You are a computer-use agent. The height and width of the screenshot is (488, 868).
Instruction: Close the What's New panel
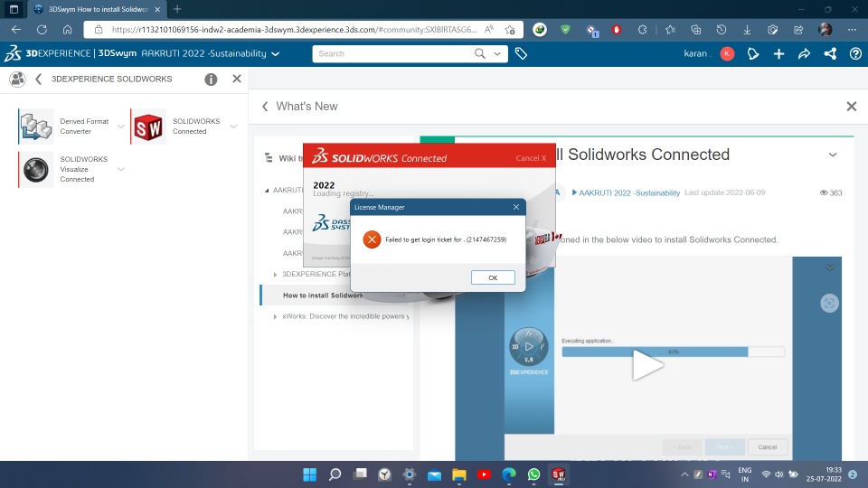click(852, 107)
